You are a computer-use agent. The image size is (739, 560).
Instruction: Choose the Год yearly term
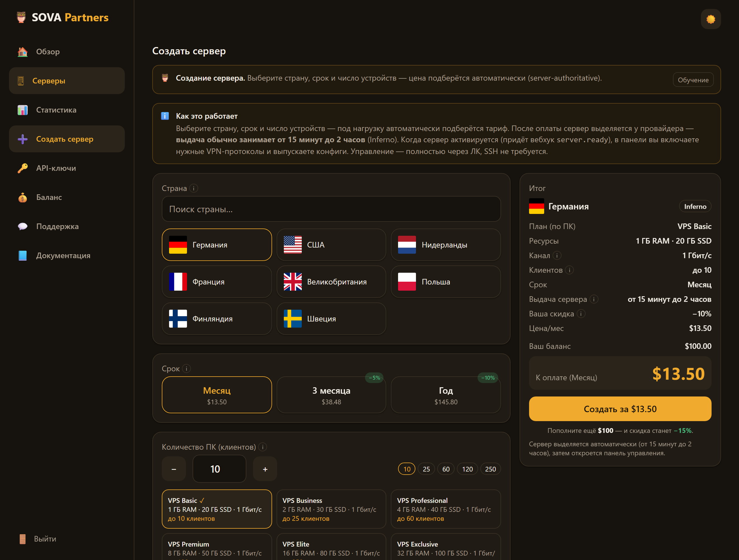pyautogui.click(x=446, y=395)
